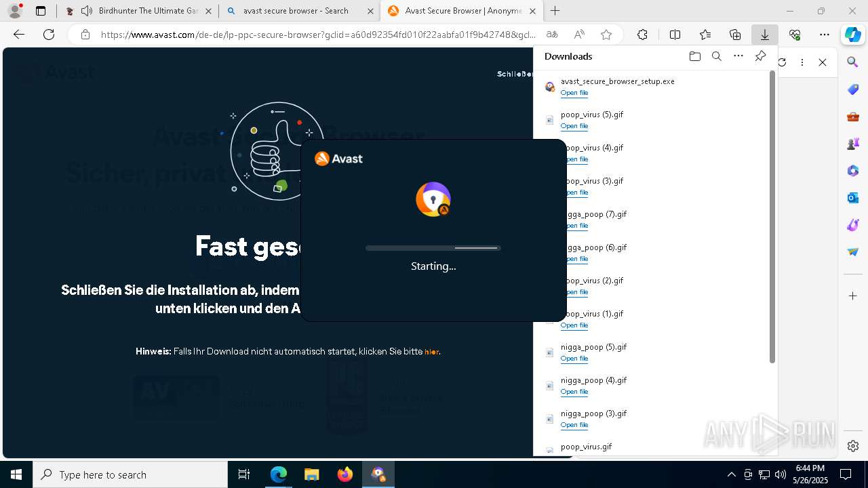This screenshot has height=488, width=868.
Task: Open file for the (3).gif download below (4).gif
Action: [574, 425]
